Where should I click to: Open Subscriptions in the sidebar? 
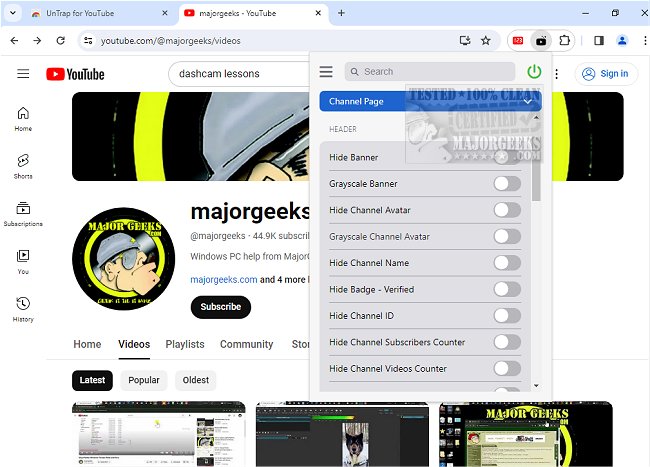coord(23,214)
